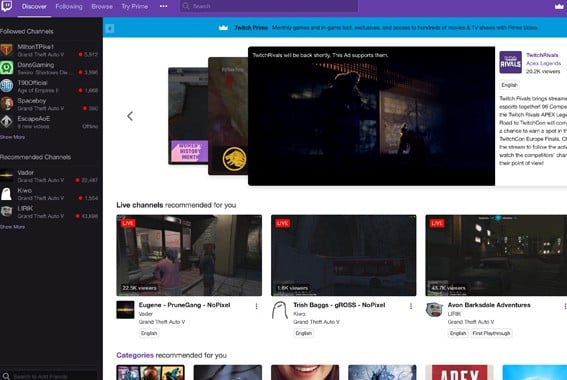Open EscapeAoE offline channel
The image size is (567, 380).
(50, 122)
